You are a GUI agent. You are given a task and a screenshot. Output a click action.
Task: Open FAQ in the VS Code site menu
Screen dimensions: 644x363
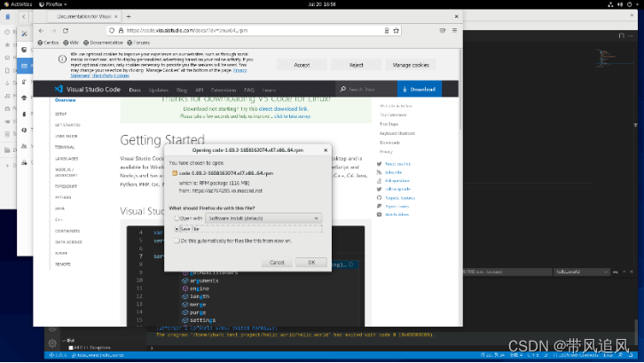[249, 90]
